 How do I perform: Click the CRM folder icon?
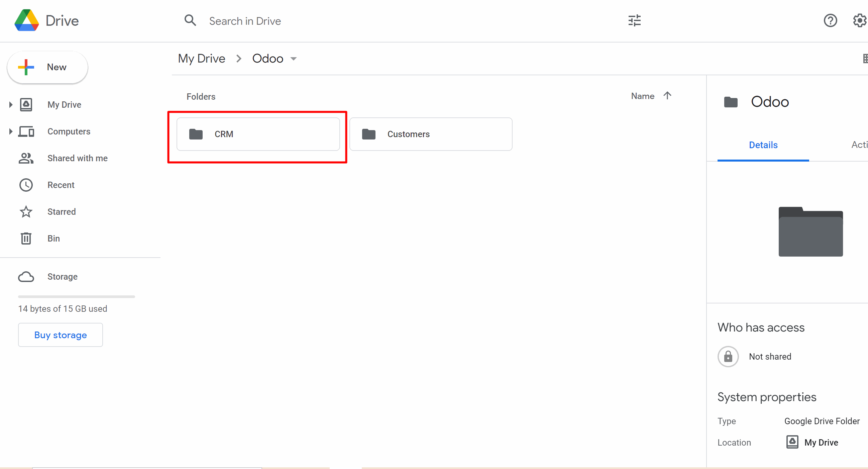tap(196, 134)
